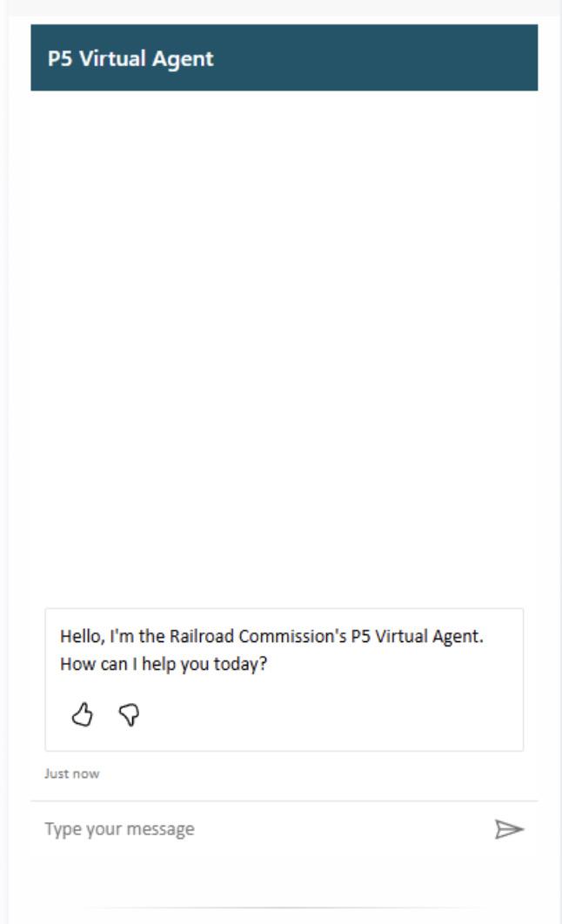Select the dark blue chat header bar
Screen dimensions: 562x924
(284, 57)
